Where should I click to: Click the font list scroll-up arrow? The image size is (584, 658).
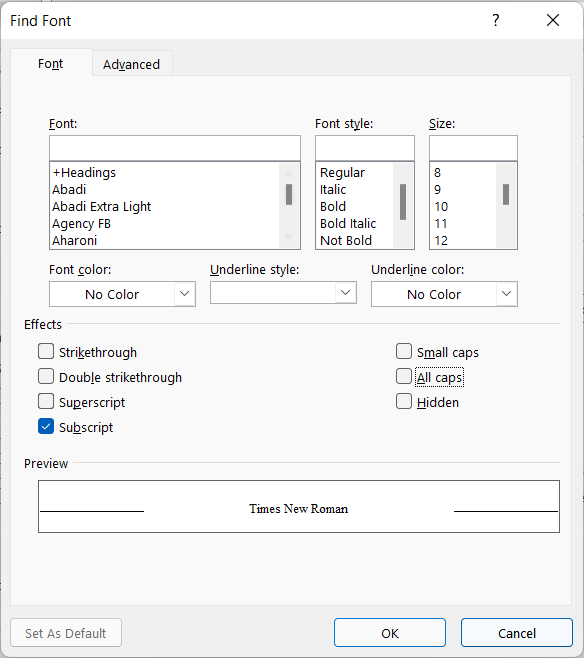[x=289, y=173]
